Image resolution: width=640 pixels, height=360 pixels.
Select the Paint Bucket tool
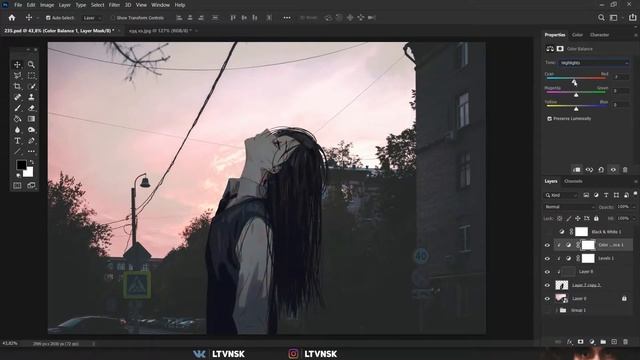click(17, 119)
